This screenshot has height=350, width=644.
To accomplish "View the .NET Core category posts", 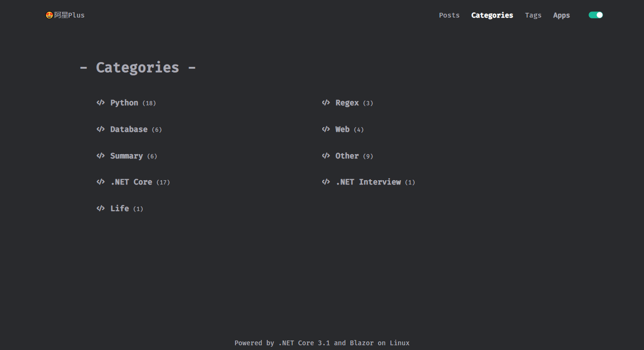I will [x=131, y=182].
